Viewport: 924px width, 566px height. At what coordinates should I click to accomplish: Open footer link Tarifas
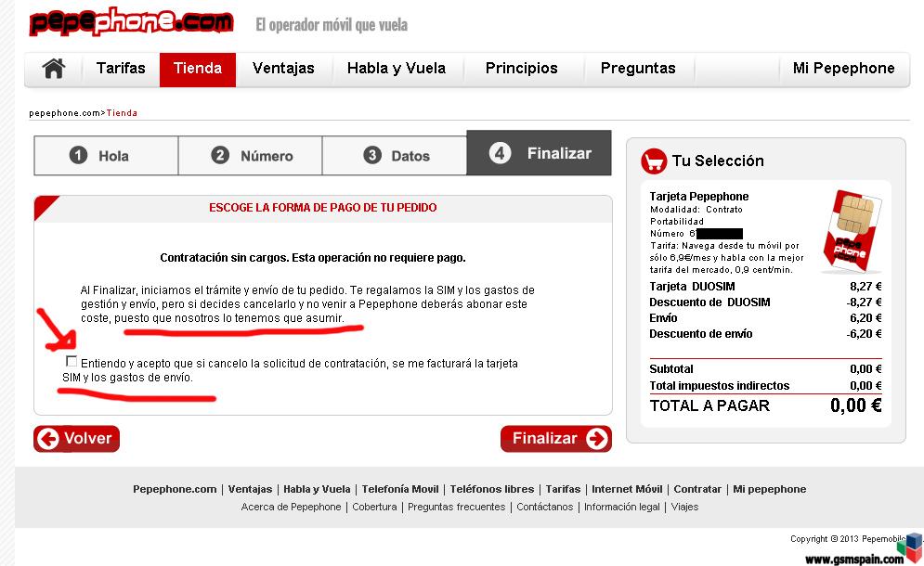(x=563, y=489)
